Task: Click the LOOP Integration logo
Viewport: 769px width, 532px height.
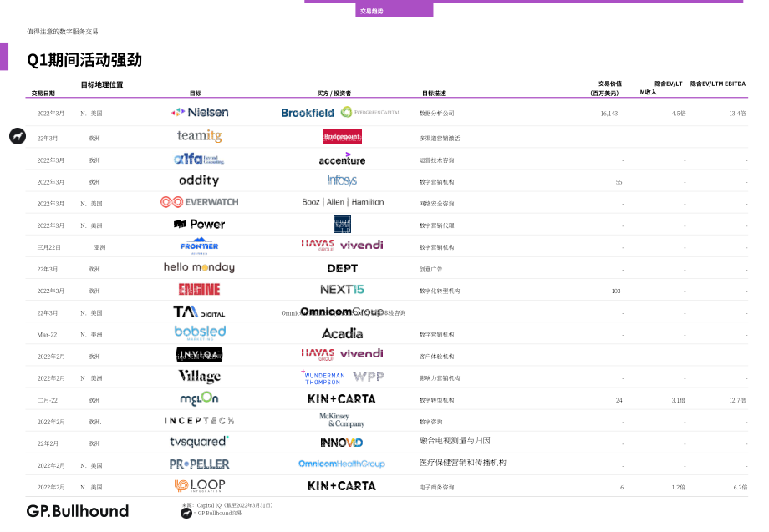Action: 200,485
